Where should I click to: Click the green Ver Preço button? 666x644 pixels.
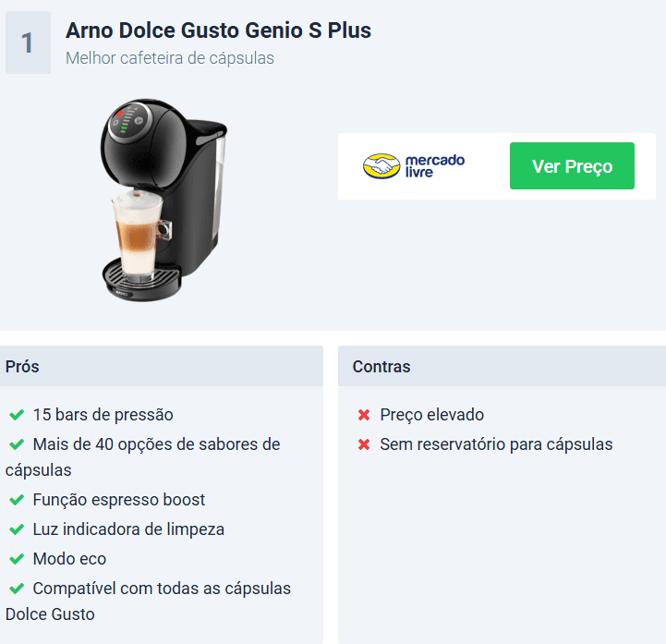pos(572,166)
